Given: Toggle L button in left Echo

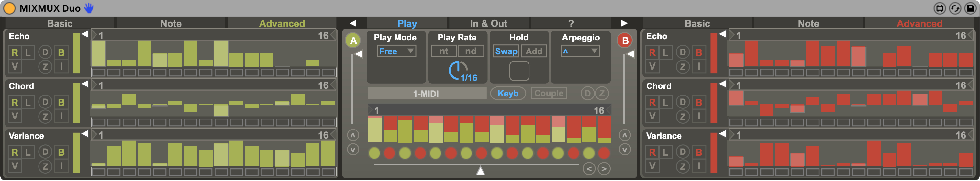Looking at the screenshot, I should pyautogui.click(x=28, y=52).
